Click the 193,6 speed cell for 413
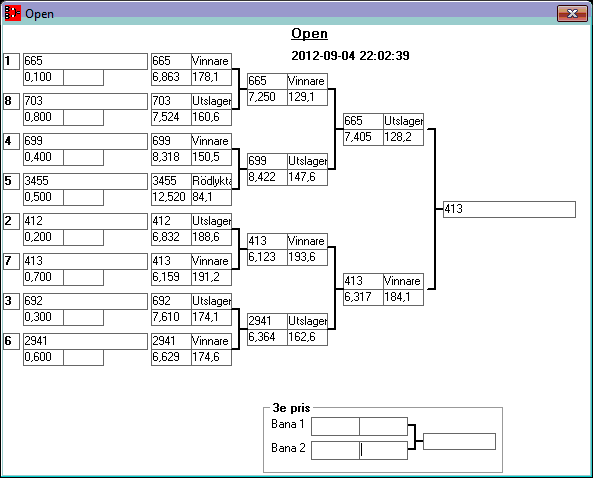Viewport: 593px width, 478px height. (307, 257)
